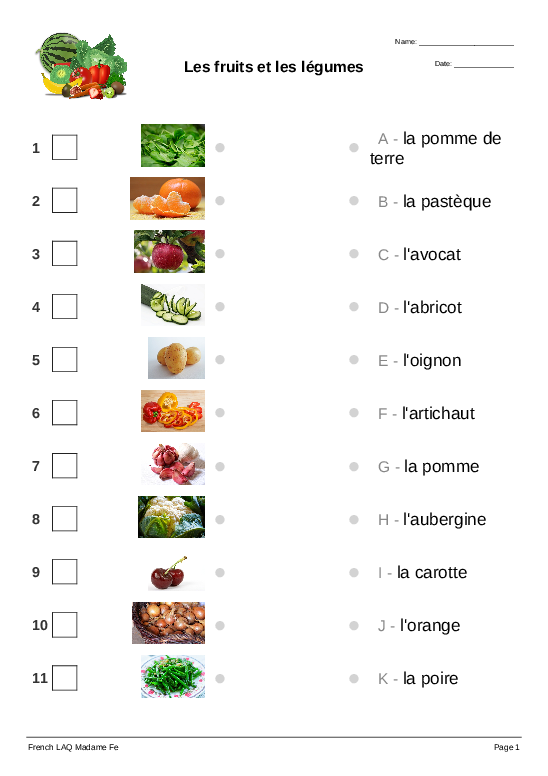This screenshot has width=548, height=776.
Task: Click the potatoes image
Action: (x=176, y=358)
